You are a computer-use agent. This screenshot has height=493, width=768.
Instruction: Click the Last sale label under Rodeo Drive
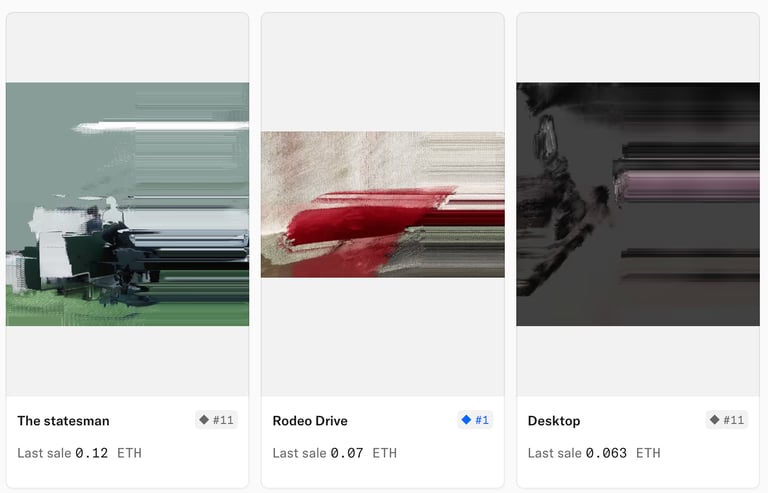299,453
